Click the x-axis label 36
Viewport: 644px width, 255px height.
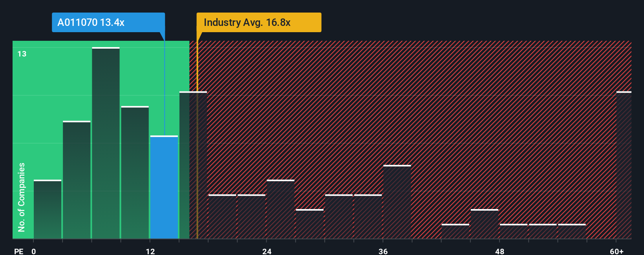(383, 251)
